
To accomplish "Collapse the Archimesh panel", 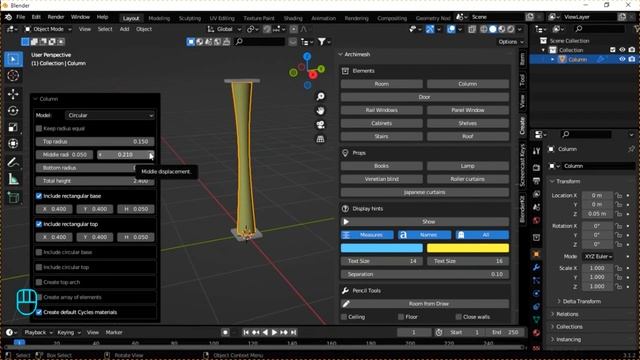I will [341, 54].
